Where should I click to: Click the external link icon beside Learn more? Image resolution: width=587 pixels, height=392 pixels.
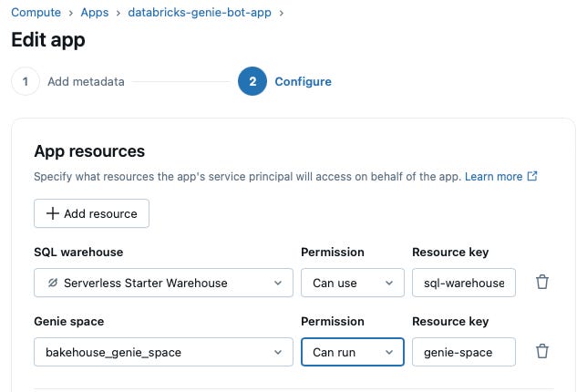pos(533,176)
